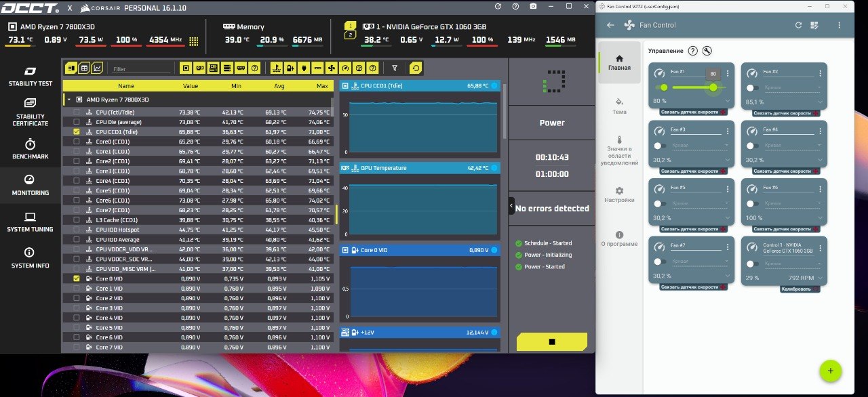
Task: Switch OCCT sensor list to table view
Action: (x=84, y=68)
